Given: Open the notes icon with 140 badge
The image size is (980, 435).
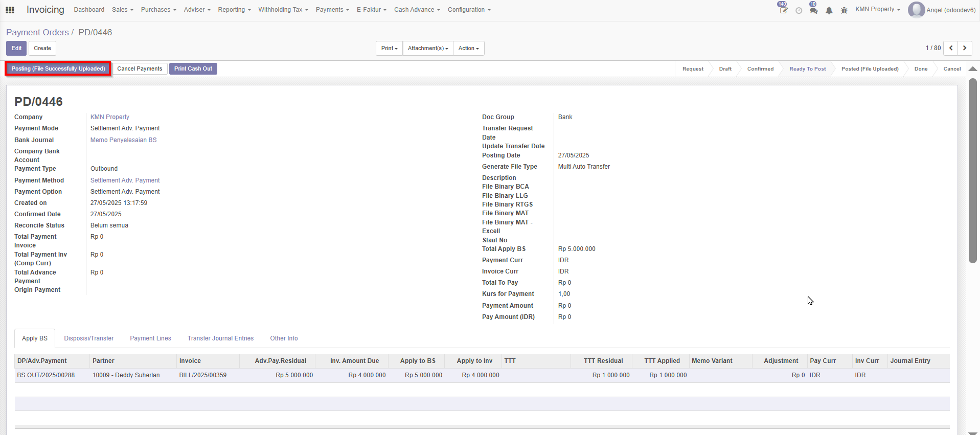Looking at the screenshot, I should pos(783,10).
